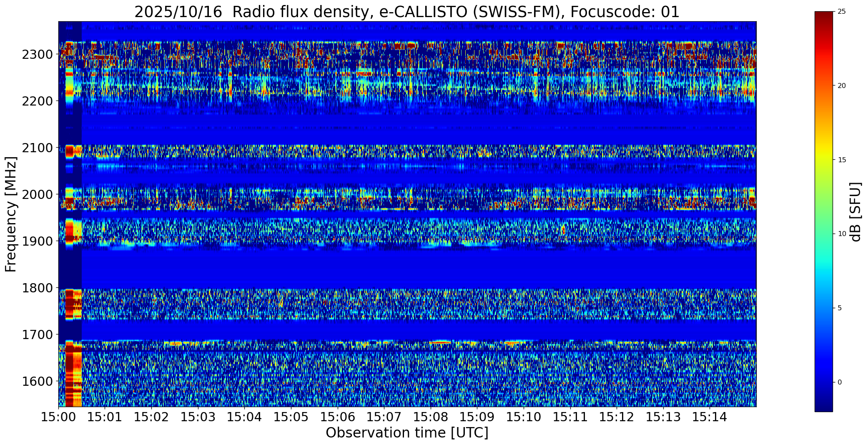The height and width of the screenshot is (445, 868).
Task: Click the 15:05 time tick label
Action: click(x=291, y=417)
